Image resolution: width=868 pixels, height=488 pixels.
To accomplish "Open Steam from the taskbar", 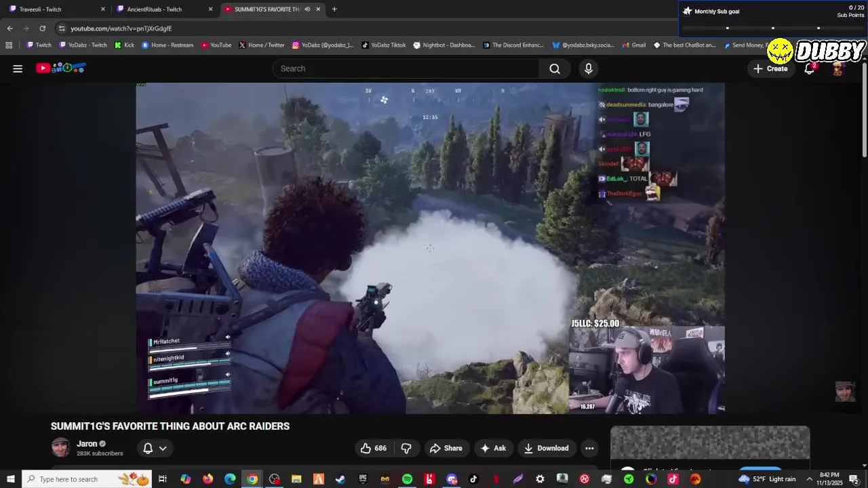I will click(x=340, y=479).
